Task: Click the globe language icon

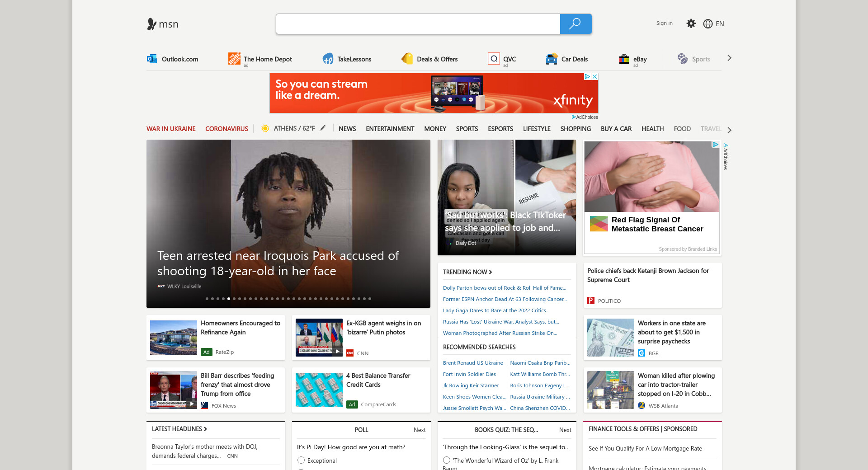Action: 708,24
